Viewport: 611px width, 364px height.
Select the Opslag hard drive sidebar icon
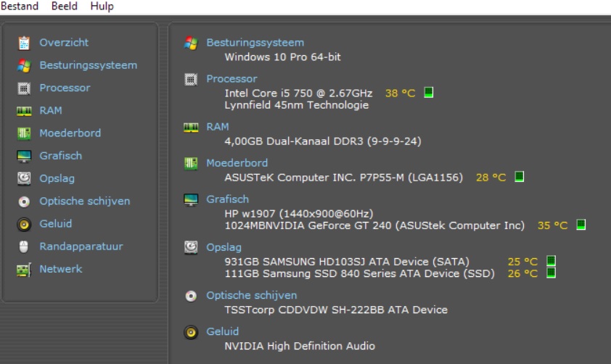click(x=25, y=178)
